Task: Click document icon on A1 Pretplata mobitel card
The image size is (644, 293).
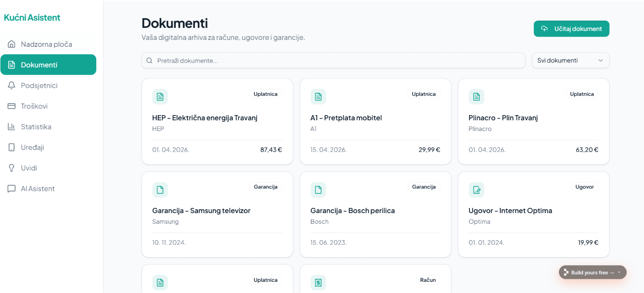Action: click(318, 97)
